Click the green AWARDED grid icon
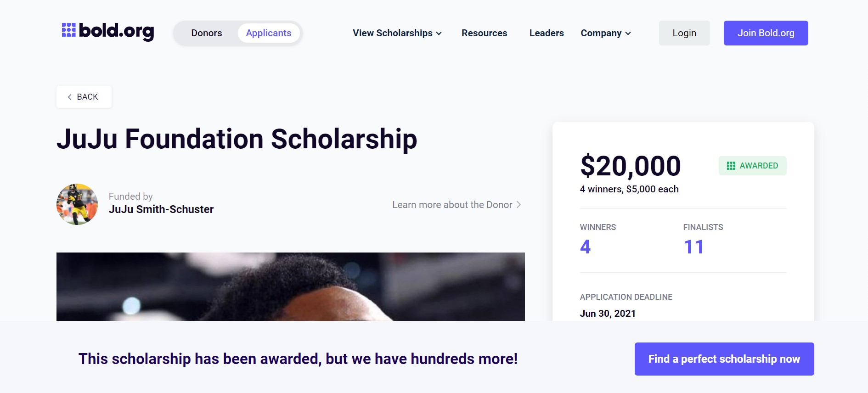Viewport: 868px width, 393px height. click(x=731, y=166)
